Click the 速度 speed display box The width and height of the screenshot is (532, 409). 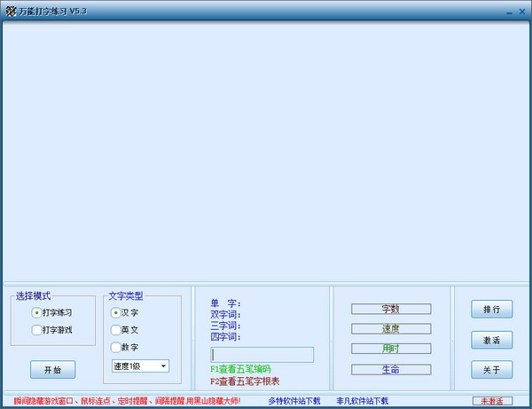tap(390, 328)
